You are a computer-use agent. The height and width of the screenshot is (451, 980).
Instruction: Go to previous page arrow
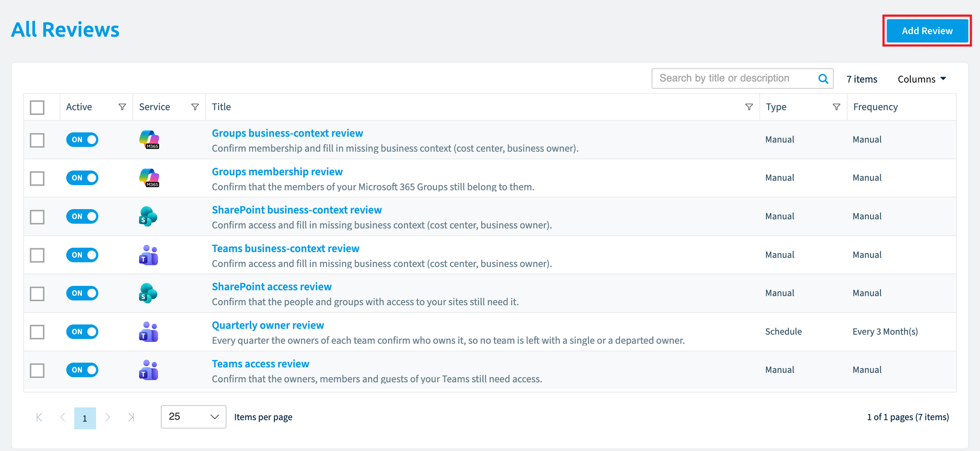click(62, 417)
